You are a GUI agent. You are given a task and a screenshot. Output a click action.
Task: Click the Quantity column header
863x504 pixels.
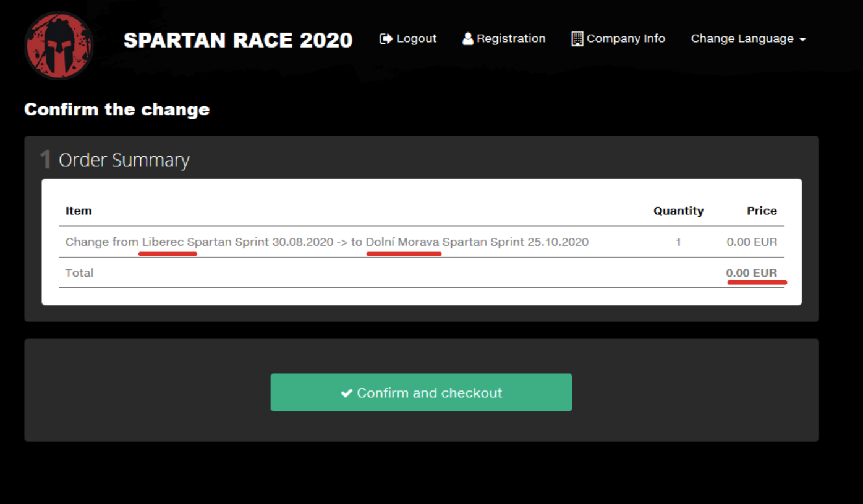click(x=678, y=211)
